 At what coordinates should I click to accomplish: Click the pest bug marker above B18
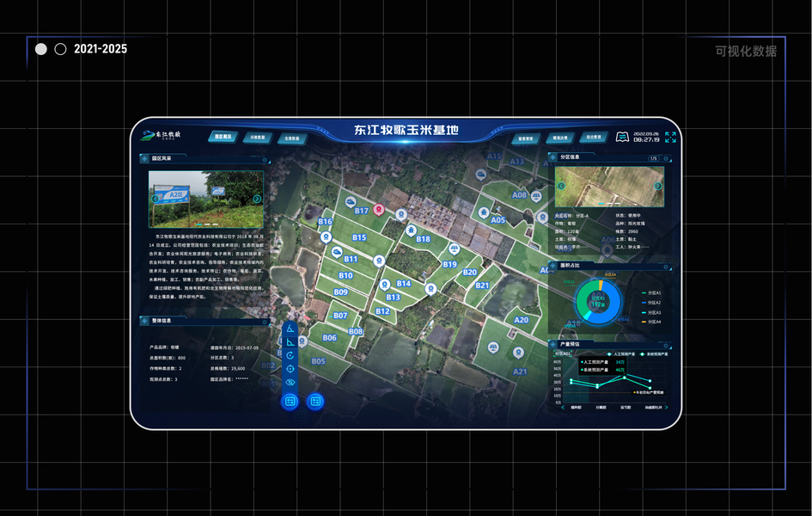411,230
